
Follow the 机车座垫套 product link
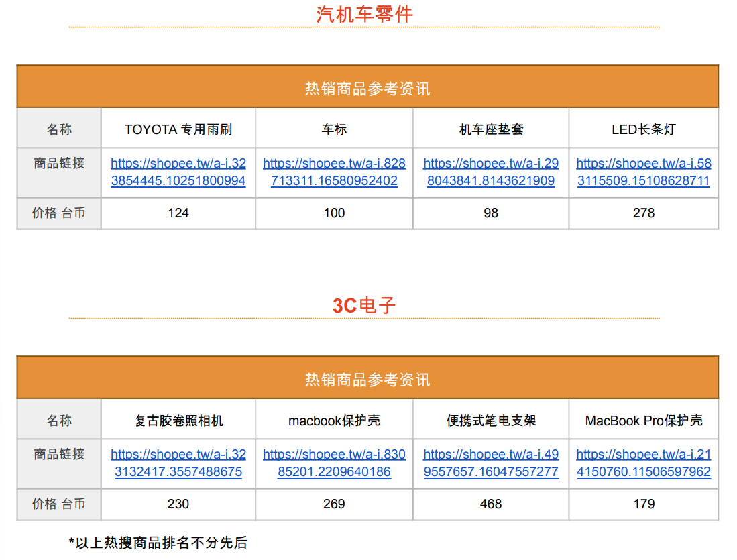491,172
